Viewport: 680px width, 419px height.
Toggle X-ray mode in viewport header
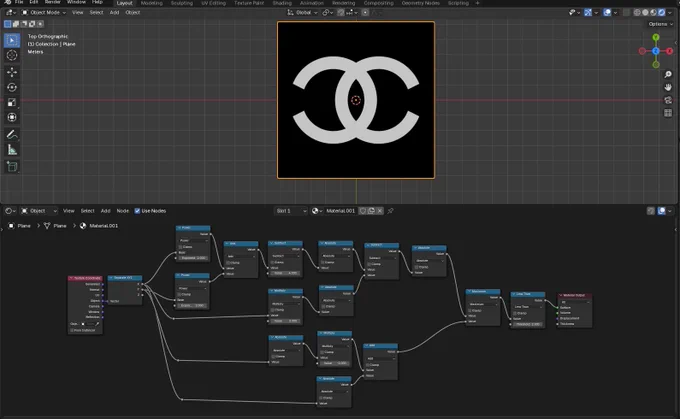tap(626, 13)
